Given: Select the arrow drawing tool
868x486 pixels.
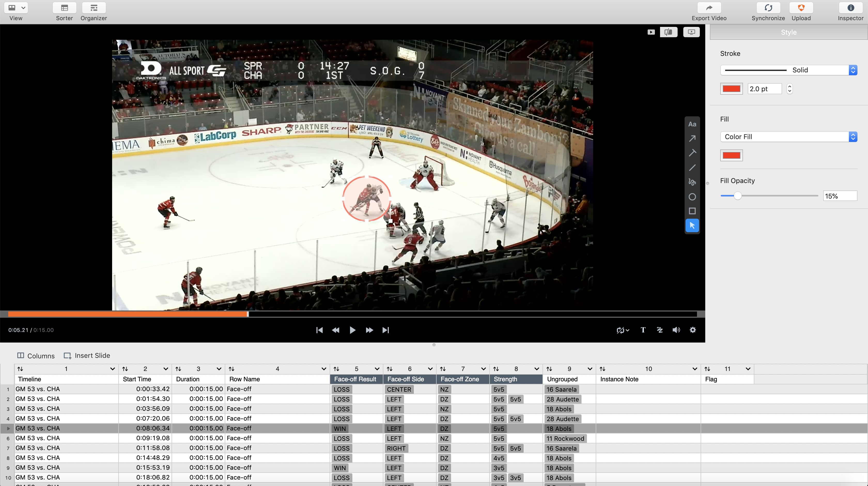Looking at the screenshot, I should [x=692, y=139].
